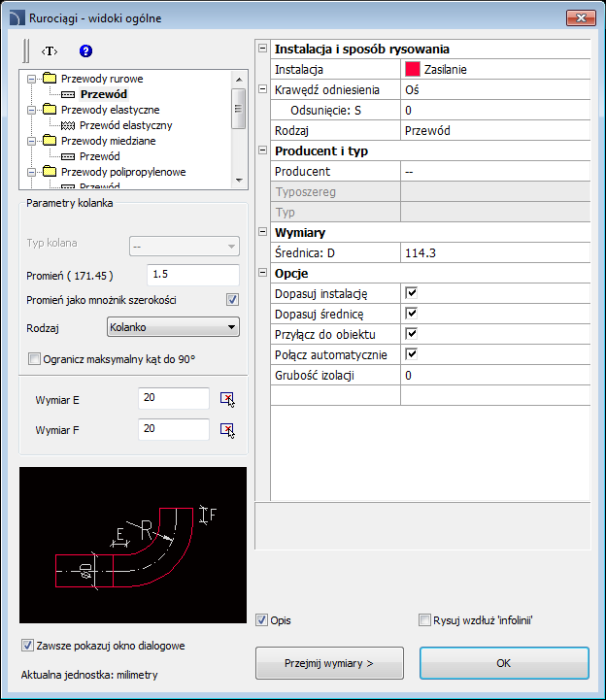Click the Przejmij wymiary > button
The width and height of the screenshot is (606, 700).
click(329, 663)
